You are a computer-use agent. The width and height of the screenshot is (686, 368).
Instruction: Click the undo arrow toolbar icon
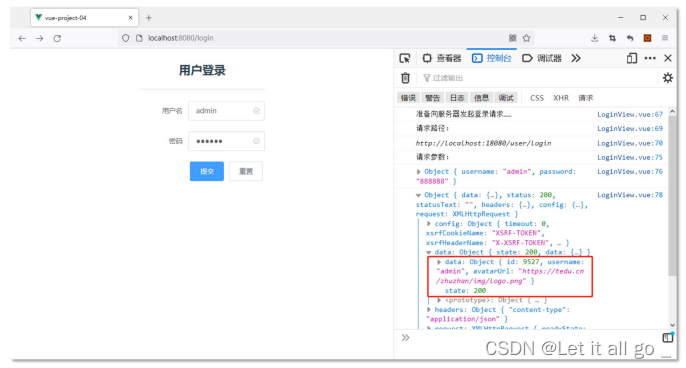[x=630, y=38]
